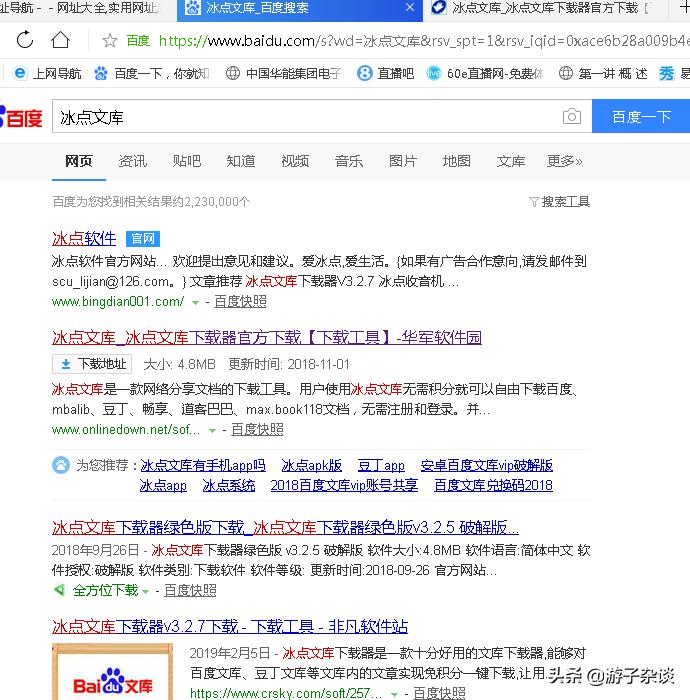The height and width of the screenshot is (700, 690).
Task: Open the www.bingdian001.com/ green URL
Action: click(x=118, y=302)
